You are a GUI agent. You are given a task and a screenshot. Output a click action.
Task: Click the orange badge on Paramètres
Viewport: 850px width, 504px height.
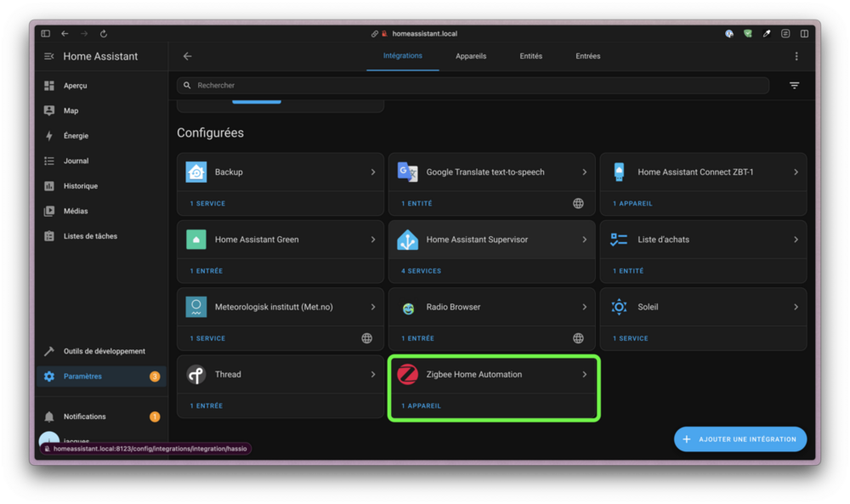[155, 377]
